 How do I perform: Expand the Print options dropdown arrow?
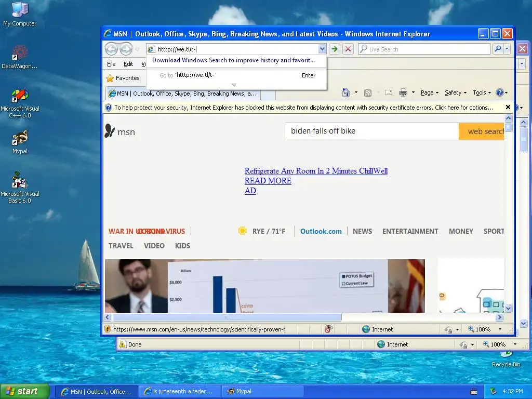tap(413, 92)
